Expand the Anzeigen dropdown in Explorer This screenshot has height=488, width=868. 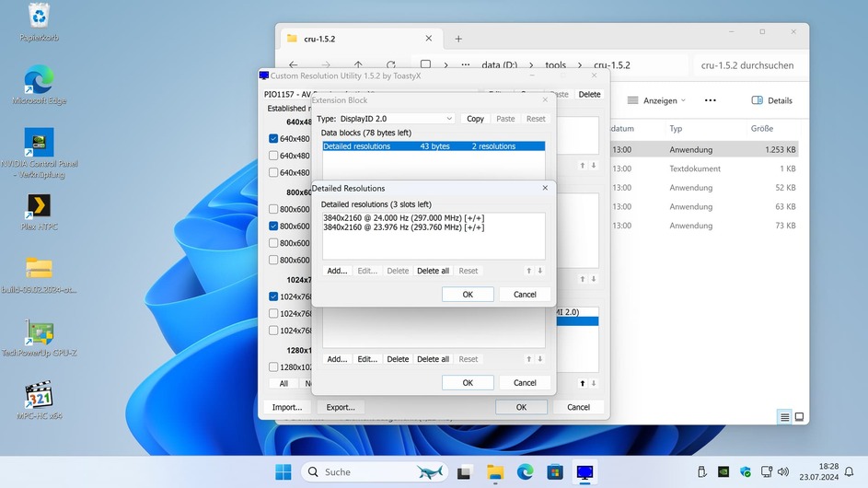click(x=657, y=100)
